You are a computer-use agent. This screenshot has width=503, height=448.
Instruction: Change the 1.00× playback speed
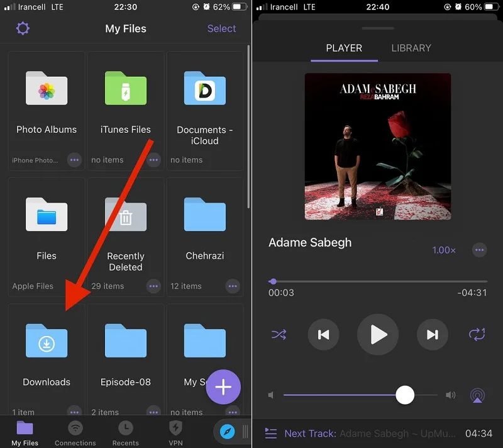click(444, 250)
